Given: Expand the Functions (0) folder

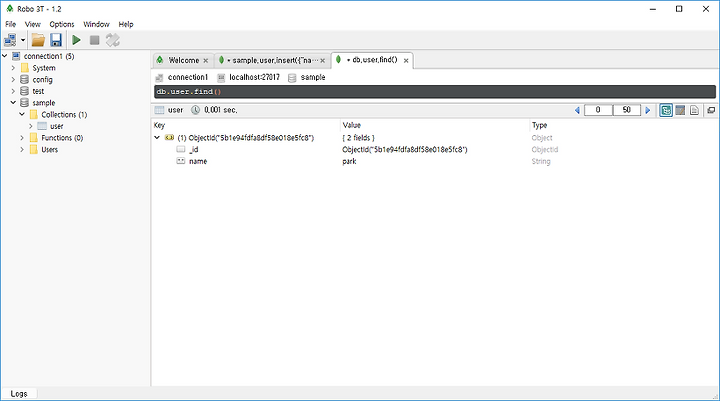Looking at the screenshot, I should 22,137.
